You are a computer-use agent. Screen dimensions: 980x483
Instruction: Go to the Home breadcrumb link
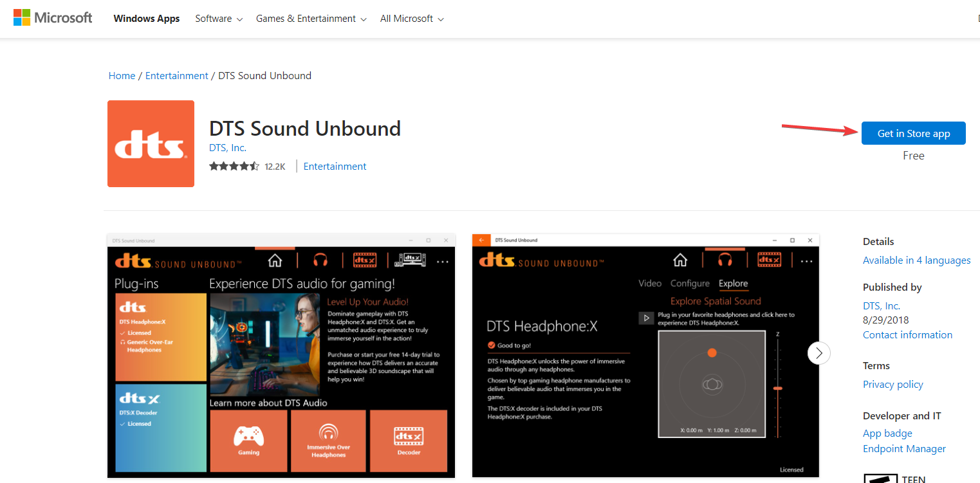pyautogui.click(x=122, y=75)
